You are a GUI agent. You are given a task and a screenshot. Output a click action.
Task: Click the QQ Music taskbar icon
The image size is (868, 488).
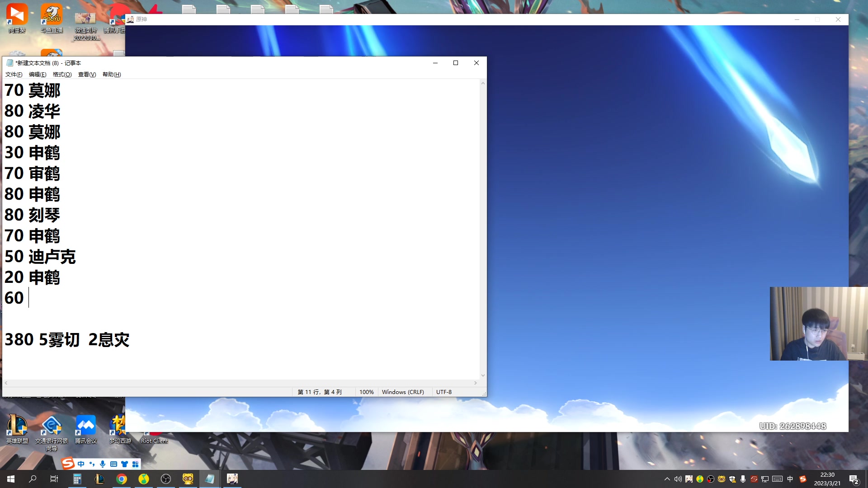coord(144,479)
